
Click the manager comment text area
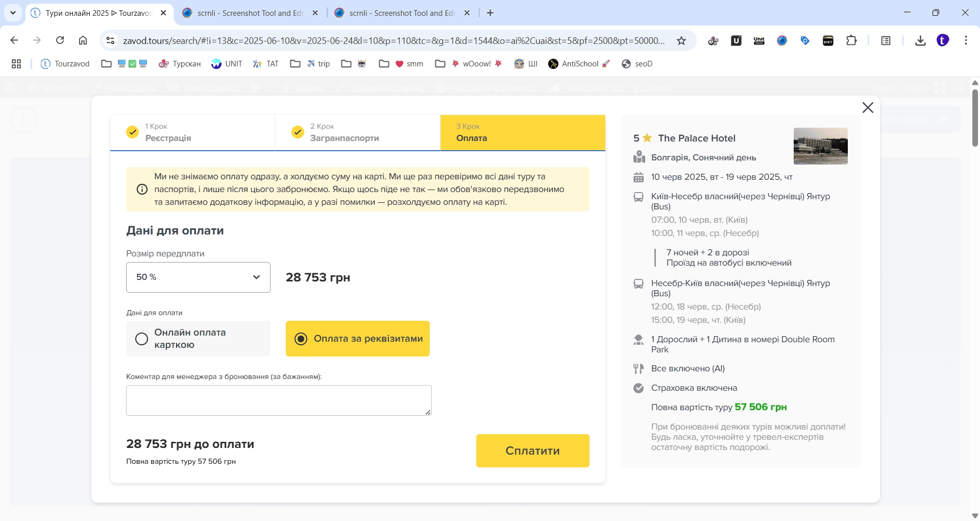point(278,400)
